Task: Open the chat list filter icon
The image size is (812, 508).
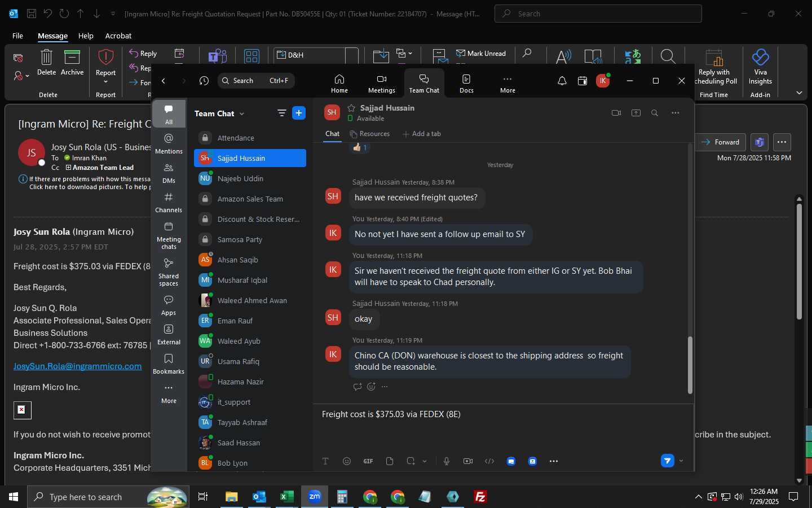Action: [282, 113]
